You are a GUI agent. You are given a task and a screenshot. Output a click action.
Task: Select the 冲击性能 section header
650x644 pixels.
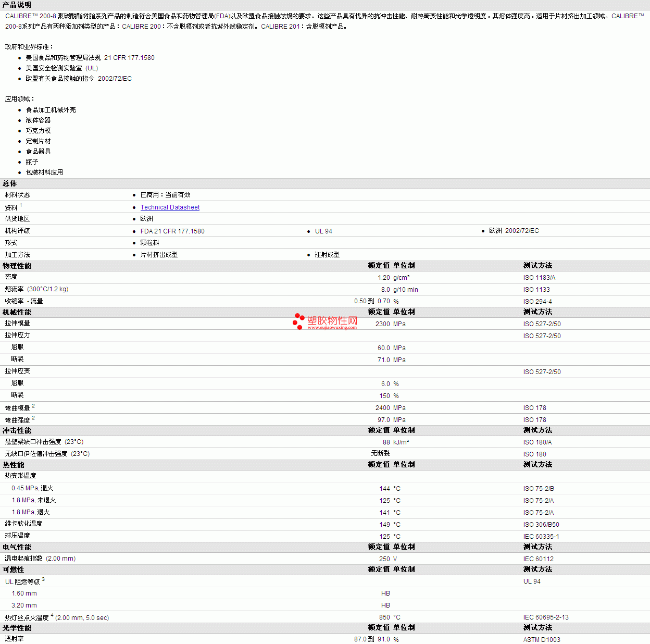17,430
